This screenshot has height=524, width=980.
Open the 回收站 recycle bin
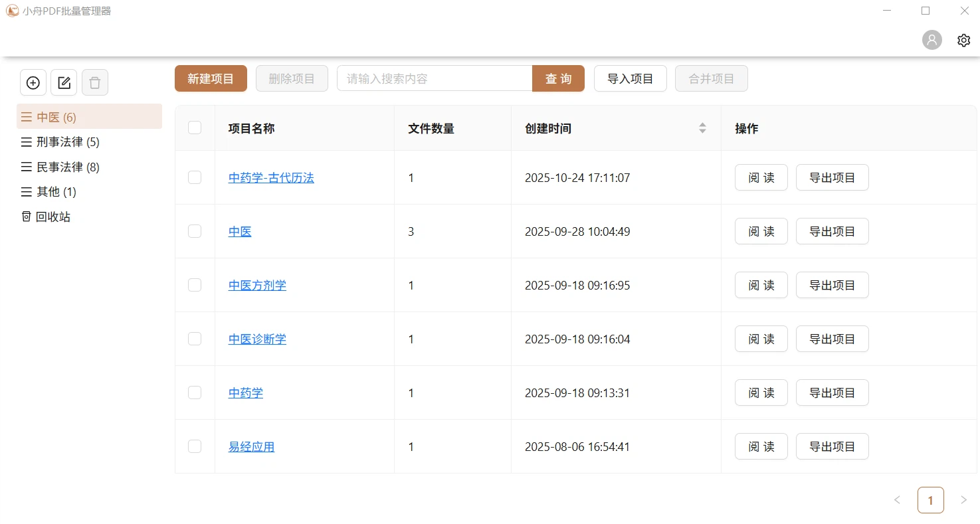46,217
